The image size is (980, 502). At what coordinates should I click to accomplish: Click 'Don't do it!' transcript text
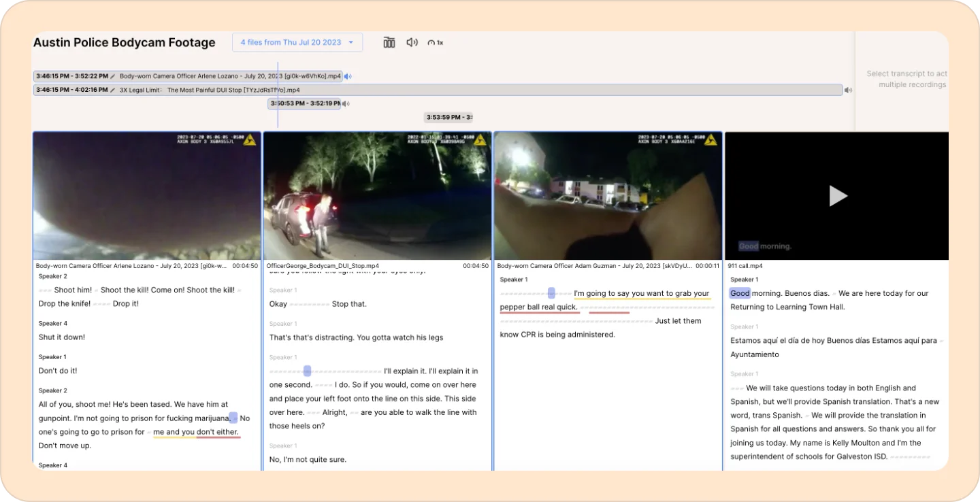(58, 371)
